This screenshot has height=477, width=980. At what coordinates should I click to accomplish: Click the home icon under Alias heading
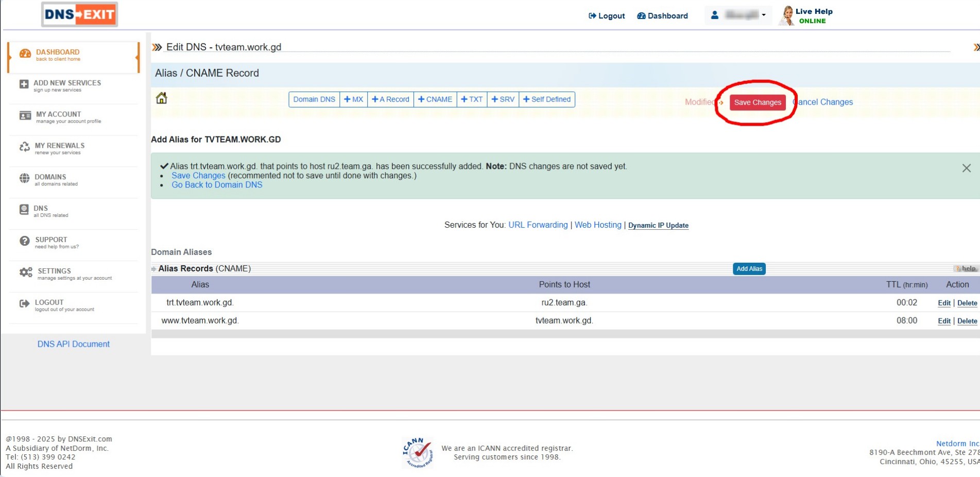tap(161, 98)
